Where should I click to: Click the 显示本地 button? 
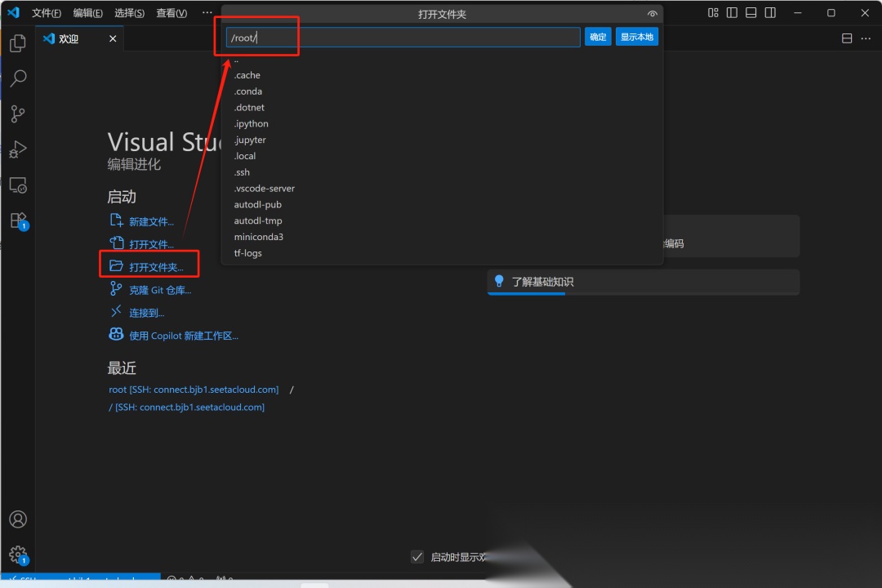coord(637,37)
